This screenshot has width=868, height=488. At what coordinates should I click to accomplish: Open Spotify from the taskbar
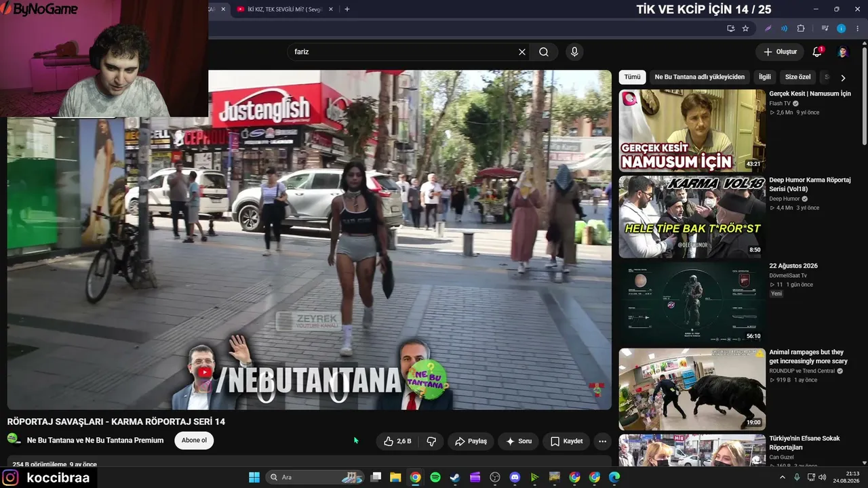(435, 477)
